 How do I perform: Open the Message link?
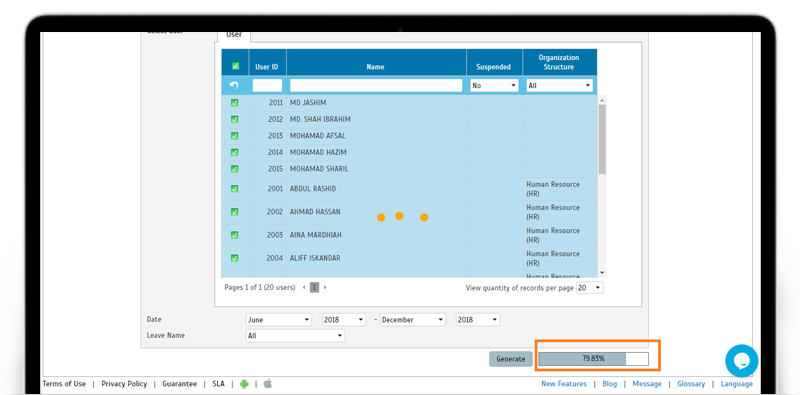click(647, 384)
